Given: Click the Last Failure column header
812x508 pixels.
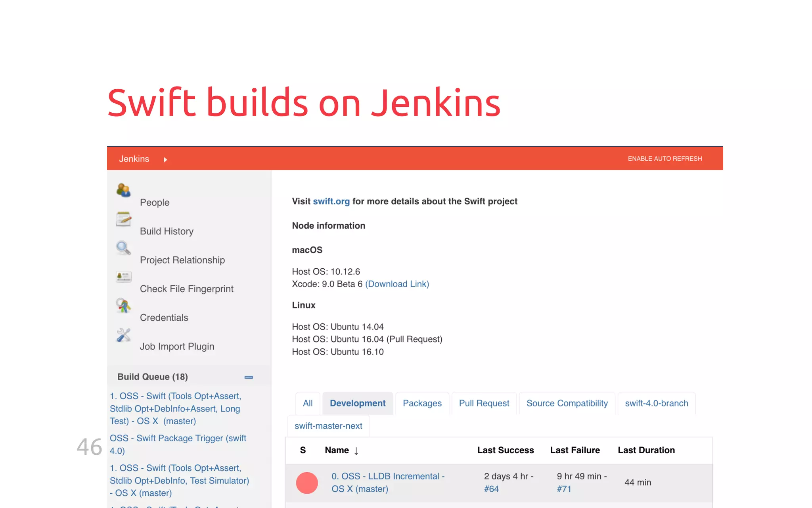Looking at the screenshot, I should [575, 450].
